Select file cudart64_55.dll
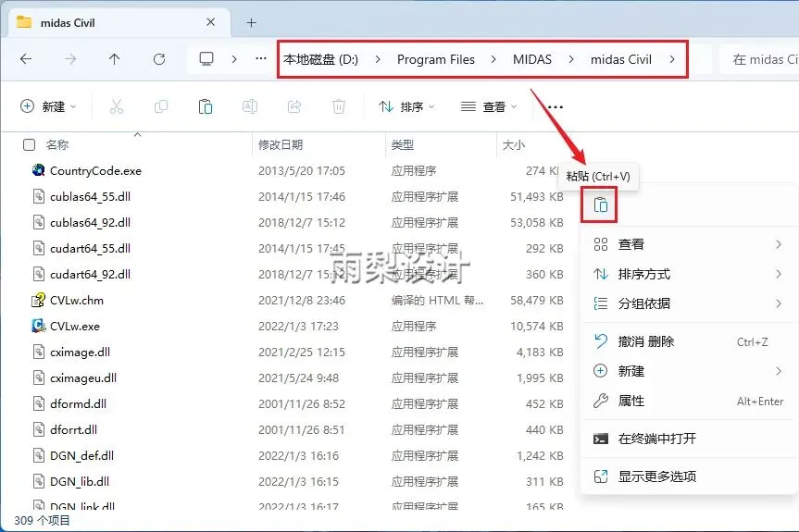This screenshot has height=532, width=799. (90, 249)
